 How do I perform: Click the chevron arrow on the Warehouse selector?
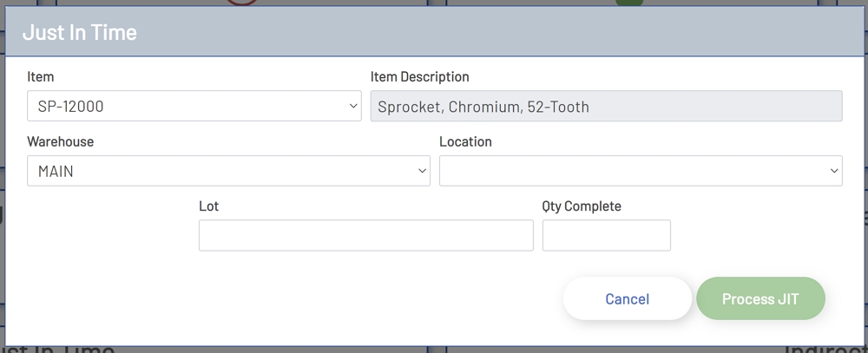[422, 172]
